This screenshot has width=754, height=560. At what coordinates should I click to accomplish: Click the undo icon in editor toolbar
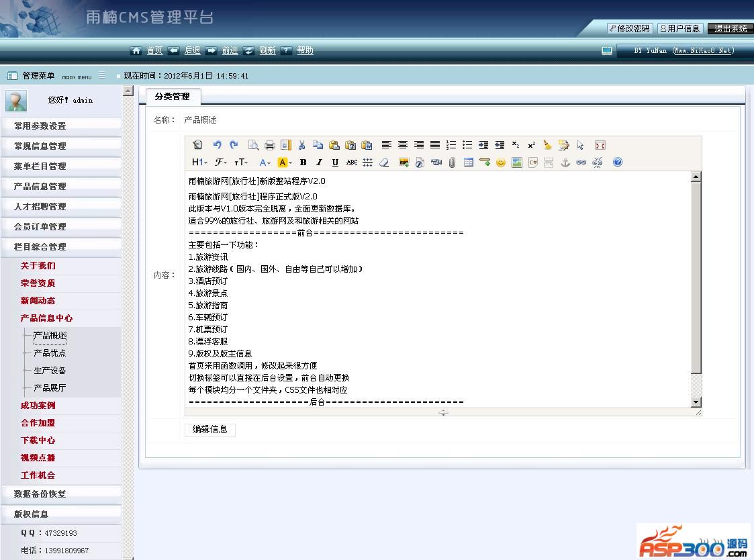pyautogui.click(x=217, y=145)
